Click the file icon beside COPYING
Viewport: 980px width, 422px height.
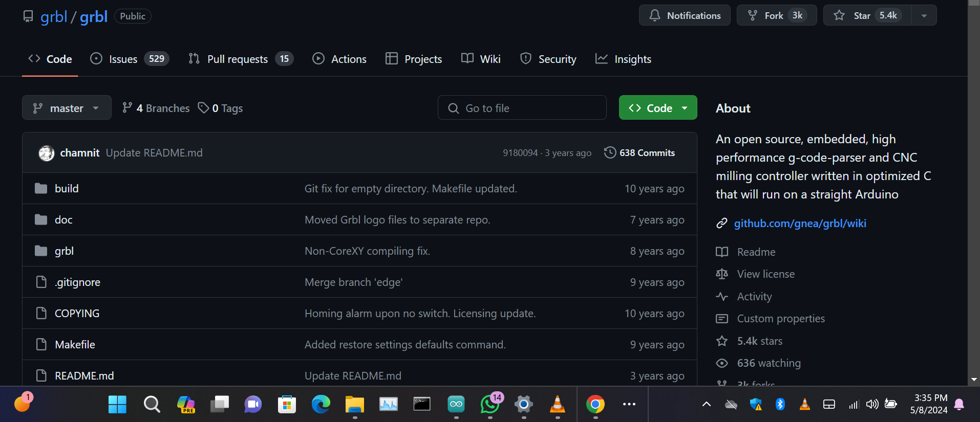click(41, 313)
